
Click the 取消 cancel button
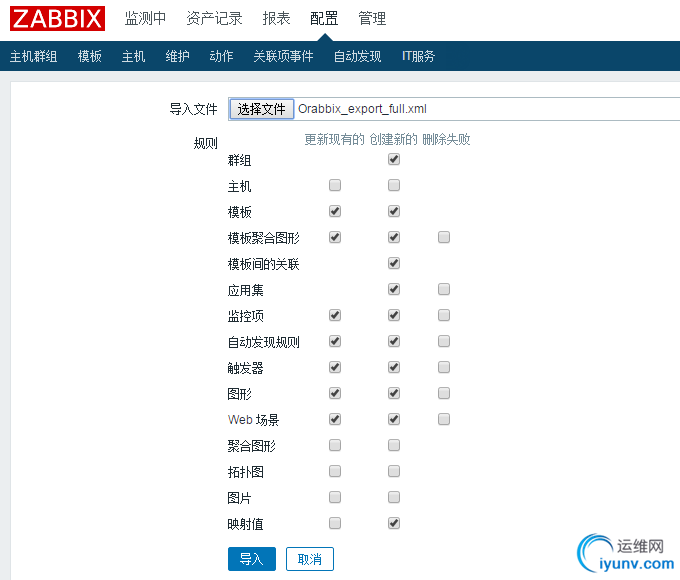[x=310, y=559]
